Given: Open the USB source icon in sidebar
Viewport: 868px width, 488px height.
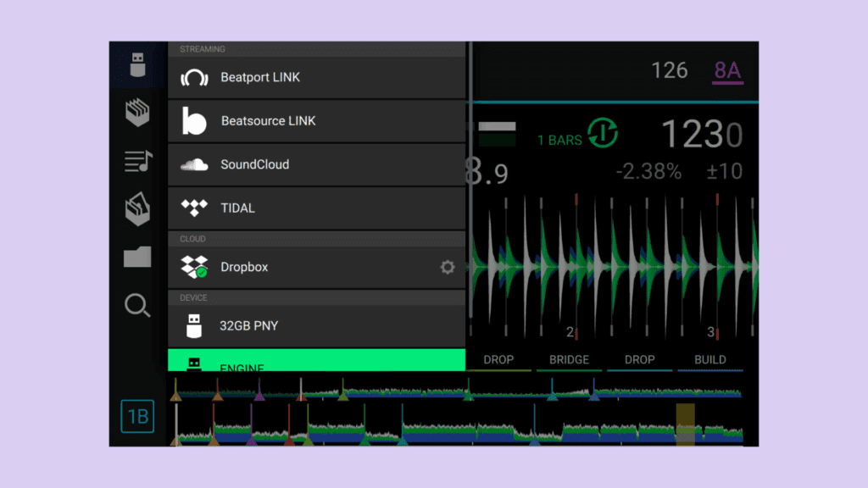Looking at the screenshot, I should click(x=137, y=65).
